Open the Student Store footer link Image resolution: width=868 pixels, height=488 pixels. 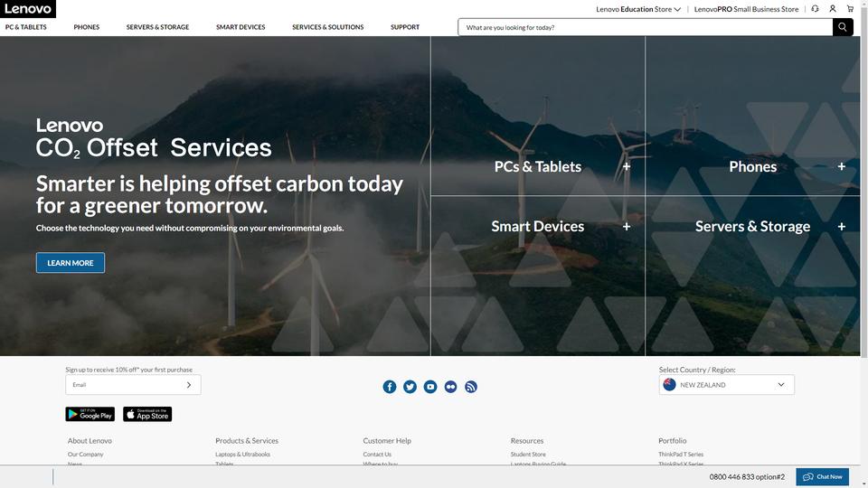[528, 455]
